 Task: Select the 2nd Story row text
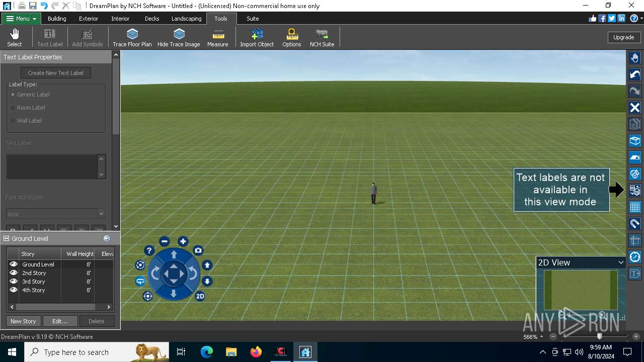pos(34,273)
